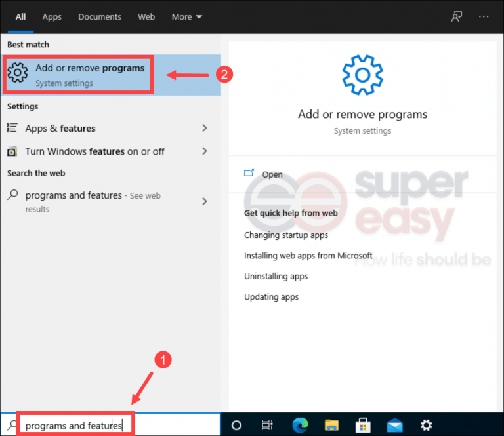Click the Add or remove programs preview title
Viewport: 504px width, 436px height.
click(x=362, y=114)
